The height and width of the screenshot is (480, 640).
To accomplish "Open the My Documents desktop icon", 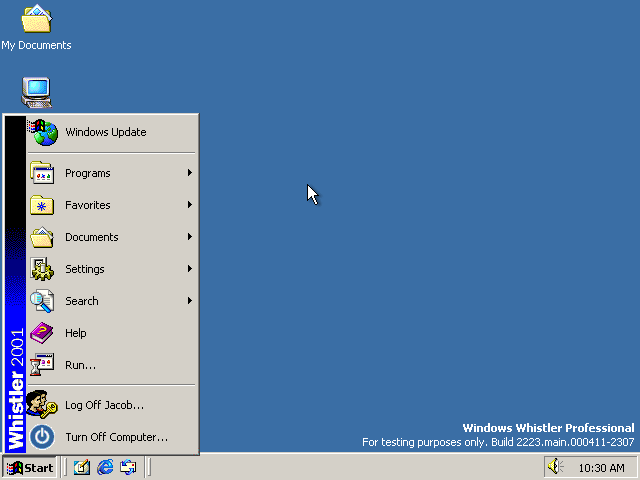I will click(x=36, y=19).
